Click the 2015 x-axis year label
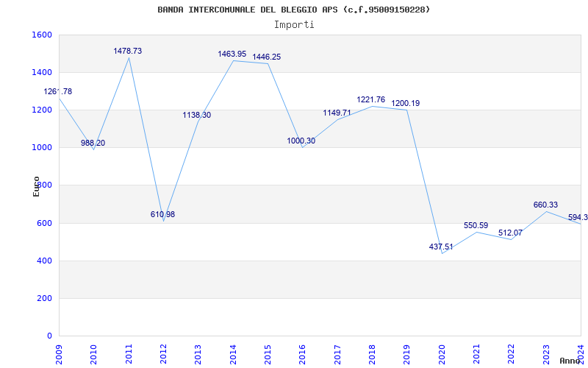 (268, 355)
